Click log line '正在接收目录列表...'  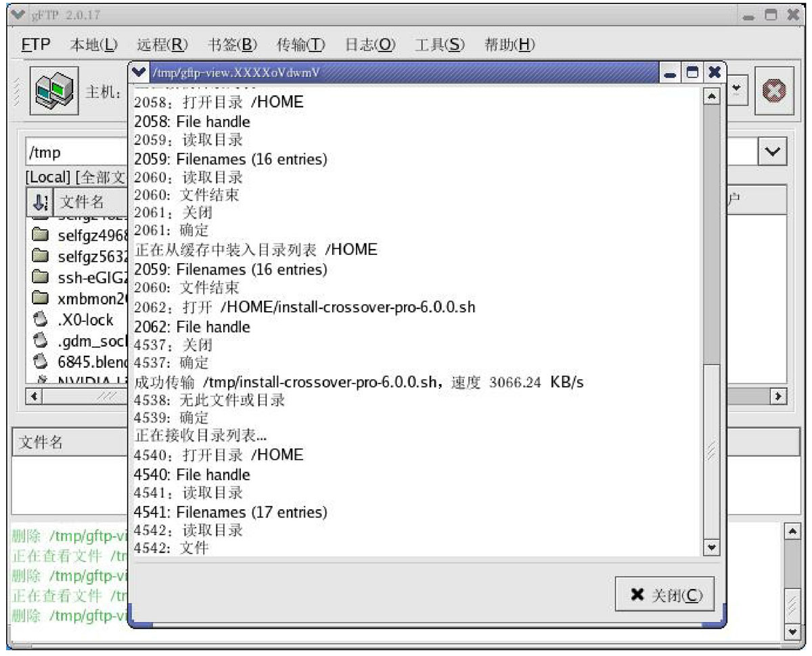[201, 436]
